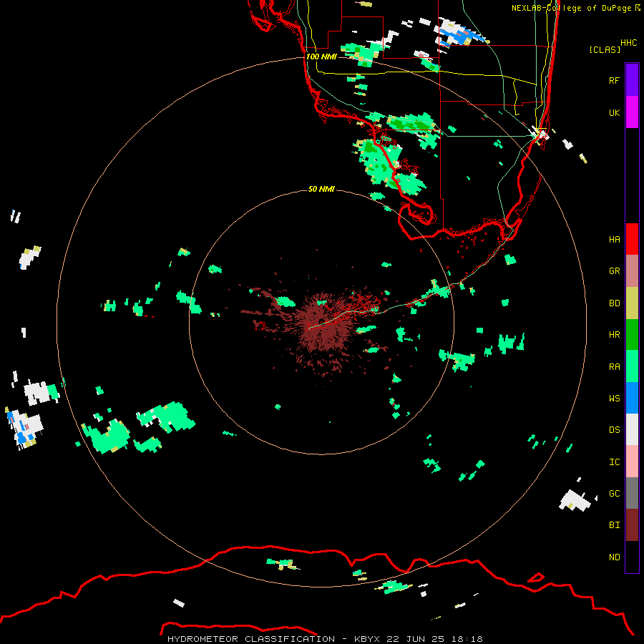The width and height of the screenshot is (644, 644).
Task: Click the [CLAS] units label
Action: click(x=605, y=49)
